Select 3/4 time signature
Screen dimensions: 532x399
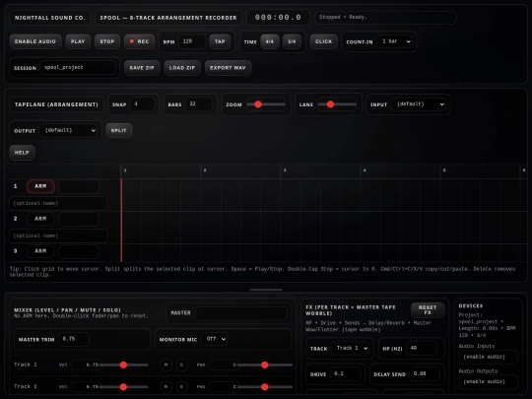click(292, 41)
